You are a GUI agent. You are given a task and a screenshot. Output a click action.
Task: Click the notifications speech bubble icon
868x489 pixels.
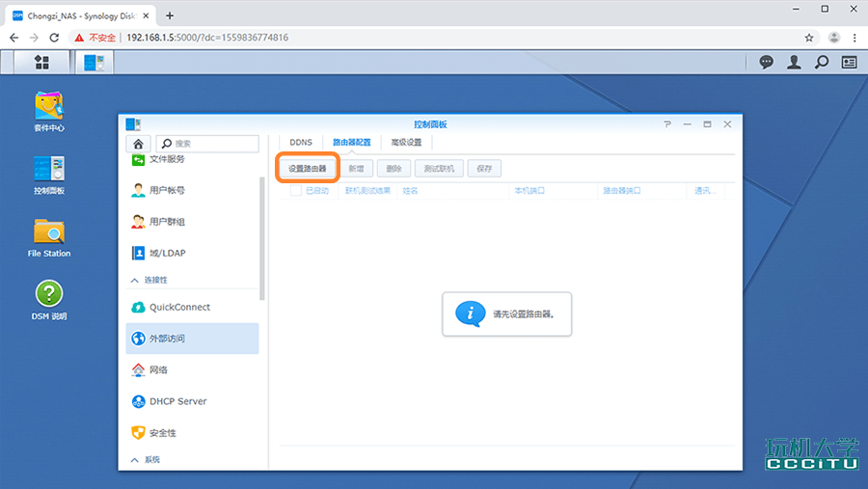(x=766, y=62)
